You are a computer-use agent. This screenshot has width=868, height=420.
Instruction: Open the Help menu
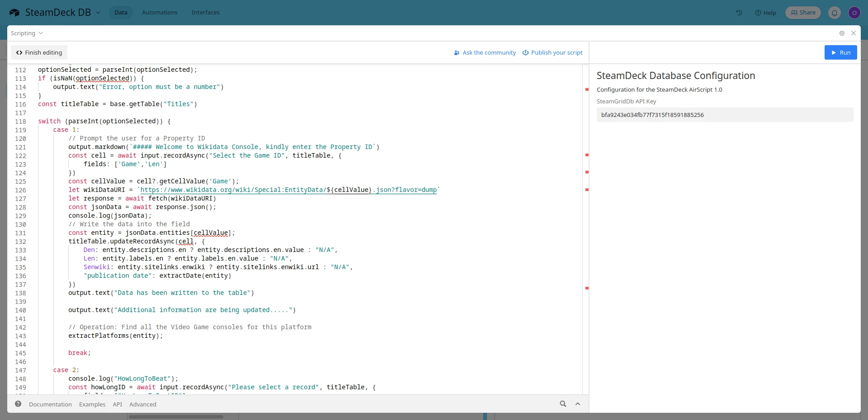[x=765, y=13]
